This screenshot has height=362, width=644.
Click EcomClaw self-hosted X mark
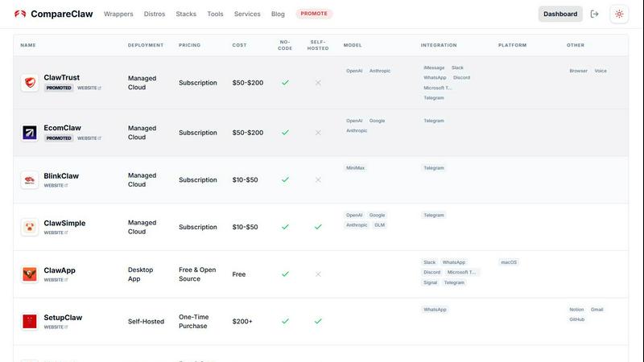318,133
